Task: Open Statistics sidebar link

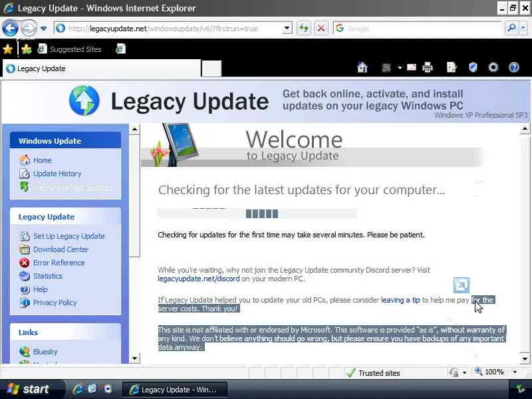Action: [48, 276]
